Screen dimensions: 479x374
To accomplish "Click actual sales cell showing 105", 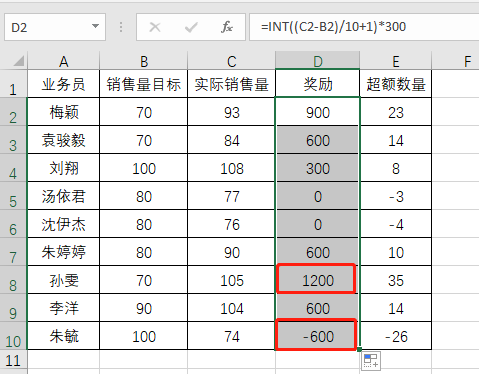I will pyautogui.click(x=232, y=280).
